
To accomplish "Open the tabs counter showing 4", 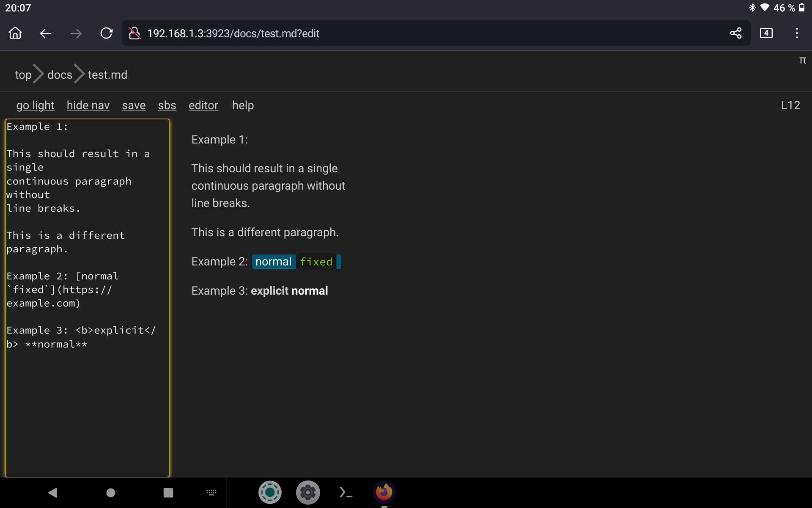I will point(766,33).
